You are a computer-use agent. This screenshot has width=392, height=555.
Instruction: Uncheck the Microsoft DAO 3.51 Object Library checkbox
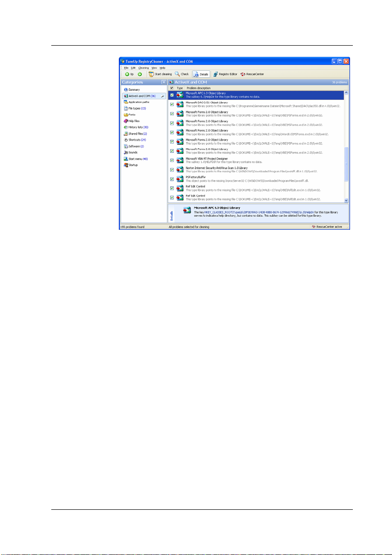pos(172,104)
